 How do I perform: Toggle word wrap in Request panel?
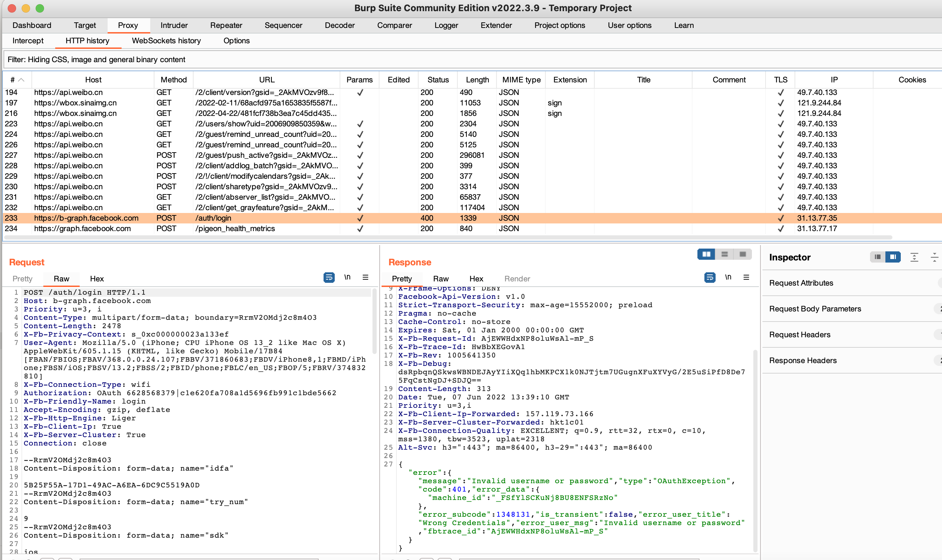pyautogui.click(x=329, y=277)
